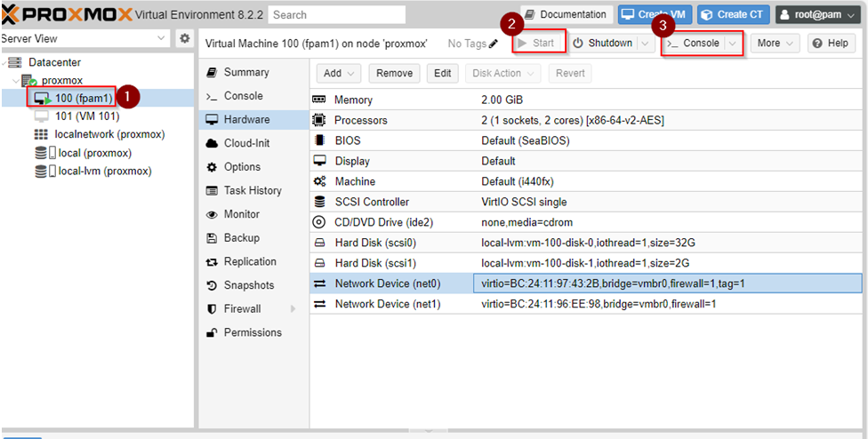Viewport: 868px width, 439px height.
Task: Click the net1 network arrows icon
Action: [319, 304]
